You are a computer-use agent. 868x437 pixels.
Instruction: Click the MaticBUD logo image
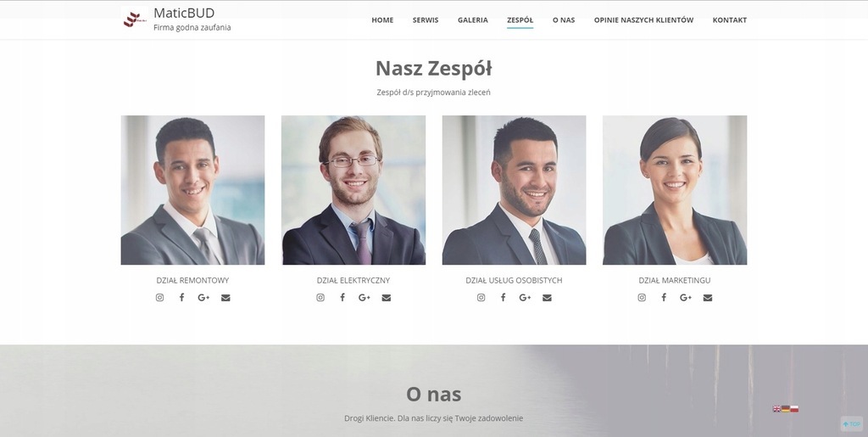133,19
